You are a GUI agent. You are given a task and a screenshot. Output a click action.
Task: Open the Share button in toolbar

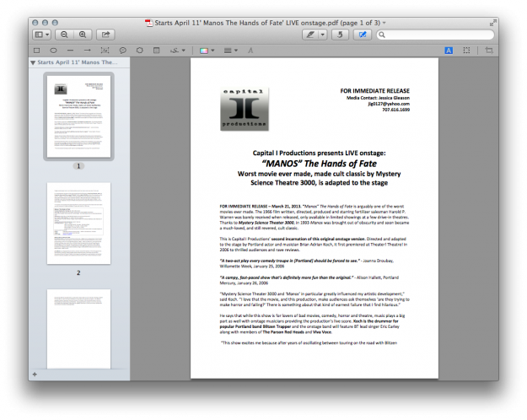(x=105, y=35)
